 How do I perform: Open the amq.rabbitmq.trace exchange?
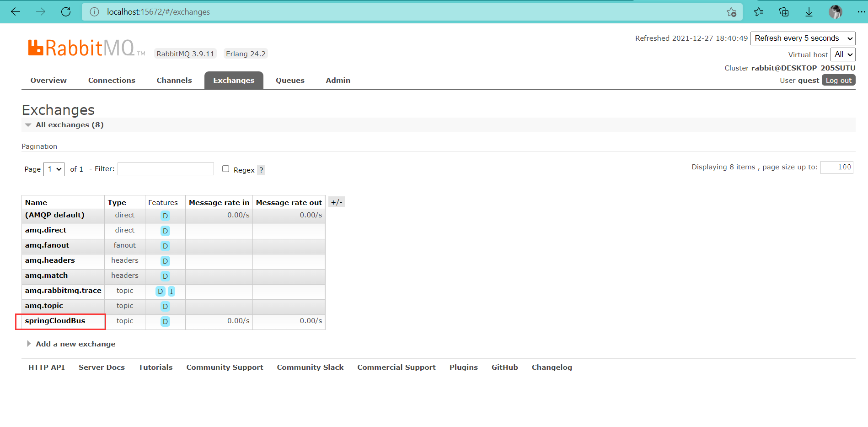pos(63,291)
